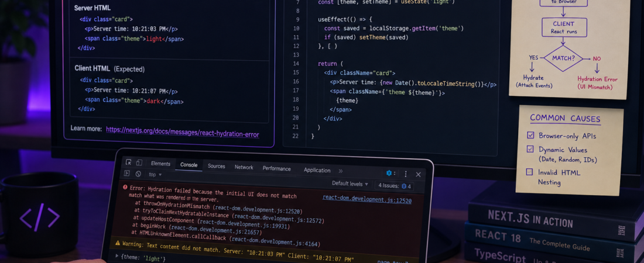Click the COMMON CAUSES heading
This screenshot has height=263, width=644.
565,119
